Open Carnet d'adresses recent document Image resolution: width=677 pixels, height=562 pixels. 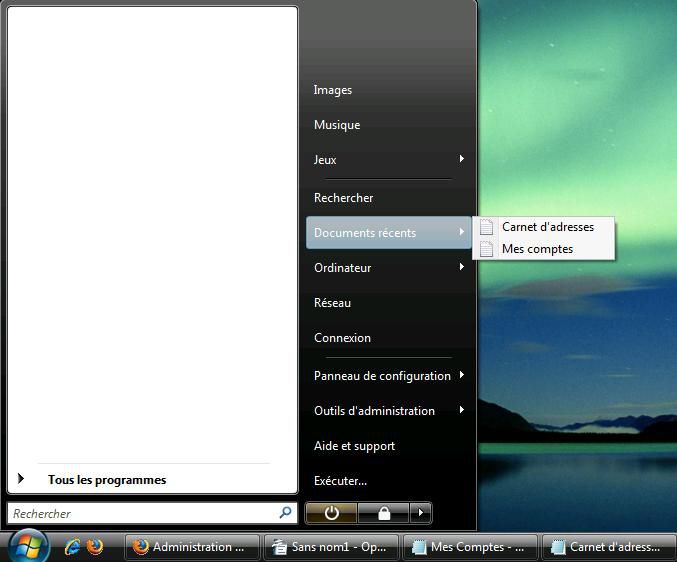547,227
